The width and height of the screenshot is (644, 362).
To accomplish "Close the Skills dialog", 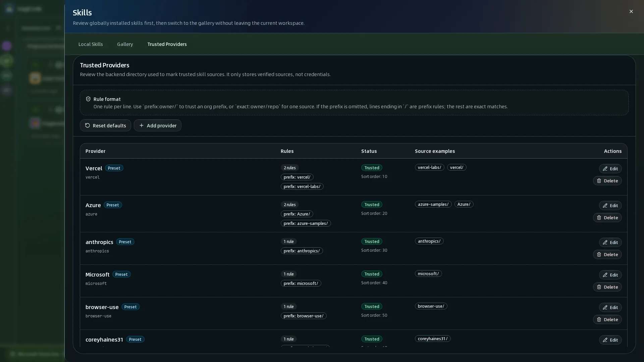I will click(631, 11).
